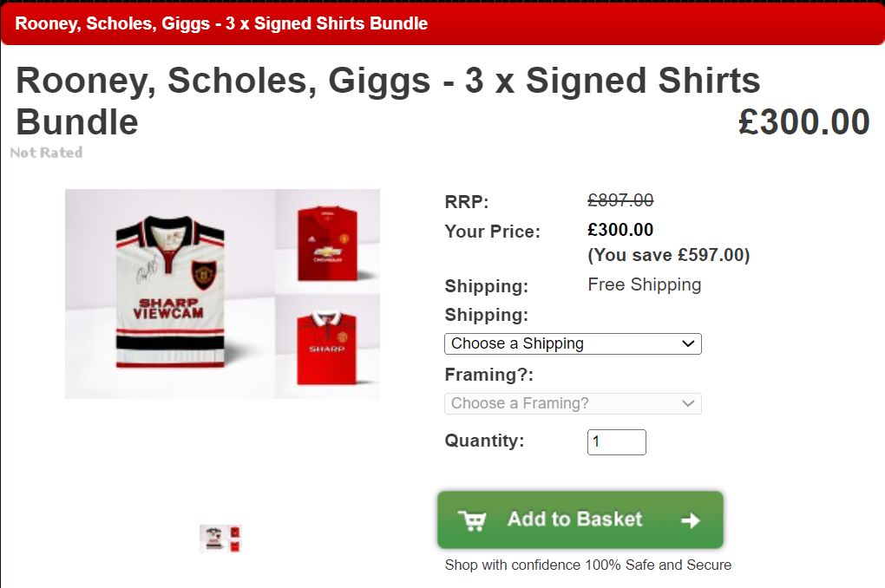Click the red Sharp shirt image
This screenshot has width=885, height=588.
[327, 347]
